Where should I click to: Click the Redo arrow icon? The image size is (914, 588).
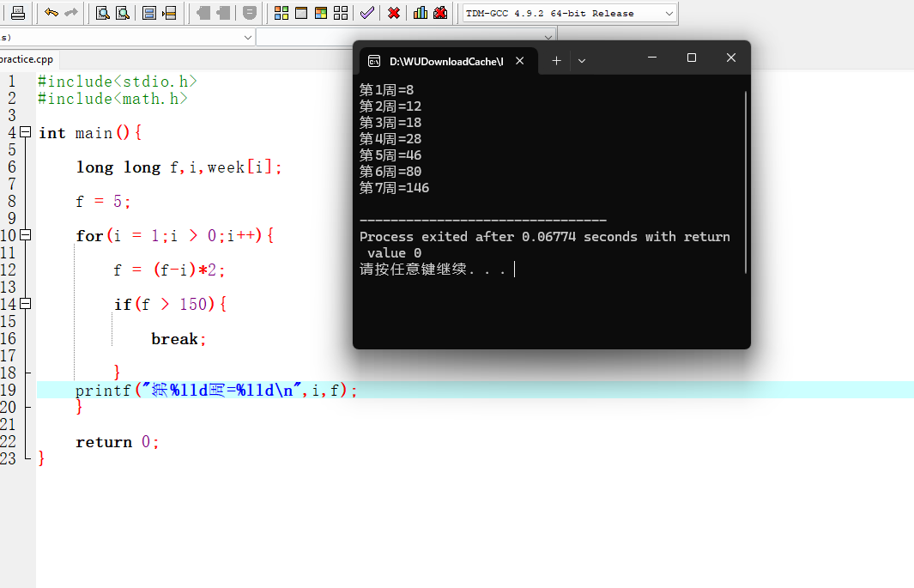(71, 13)
